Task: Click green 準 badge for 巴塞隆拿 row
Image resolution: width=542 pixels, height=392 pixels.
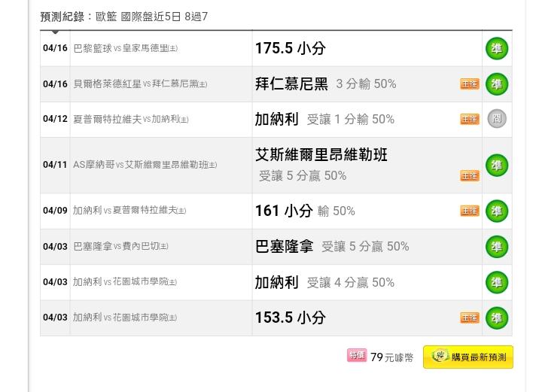Action: (x=497, y=247)
